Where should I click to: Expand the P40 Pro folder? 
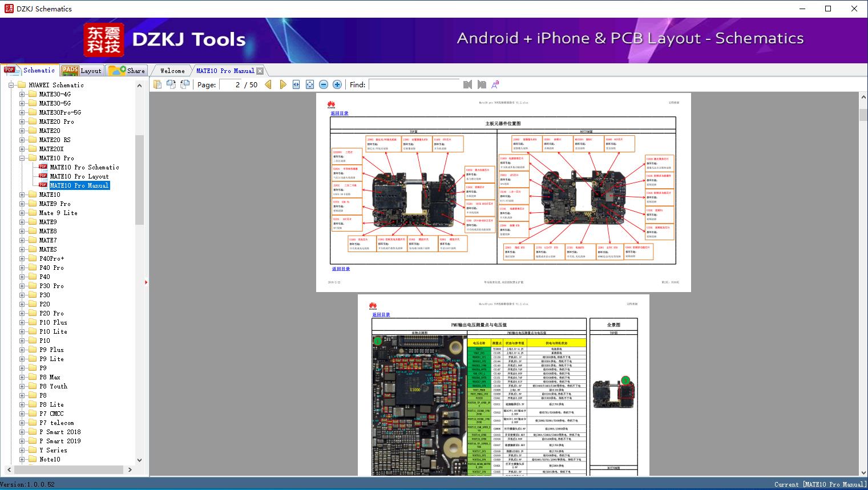coord(22,268)
